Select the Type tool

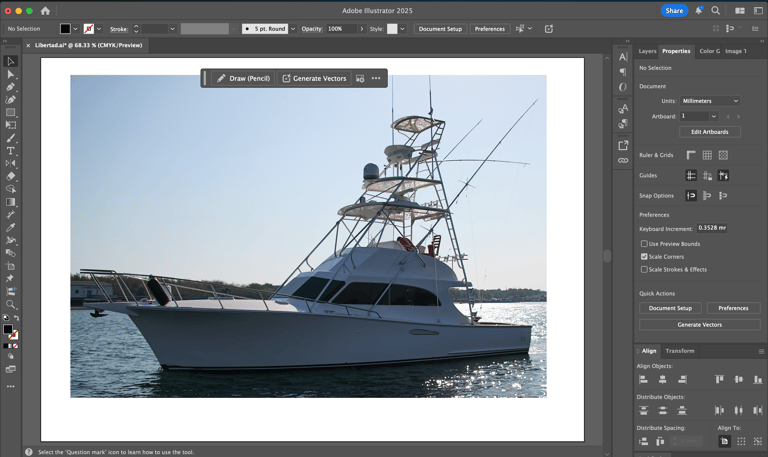(10, 151)
